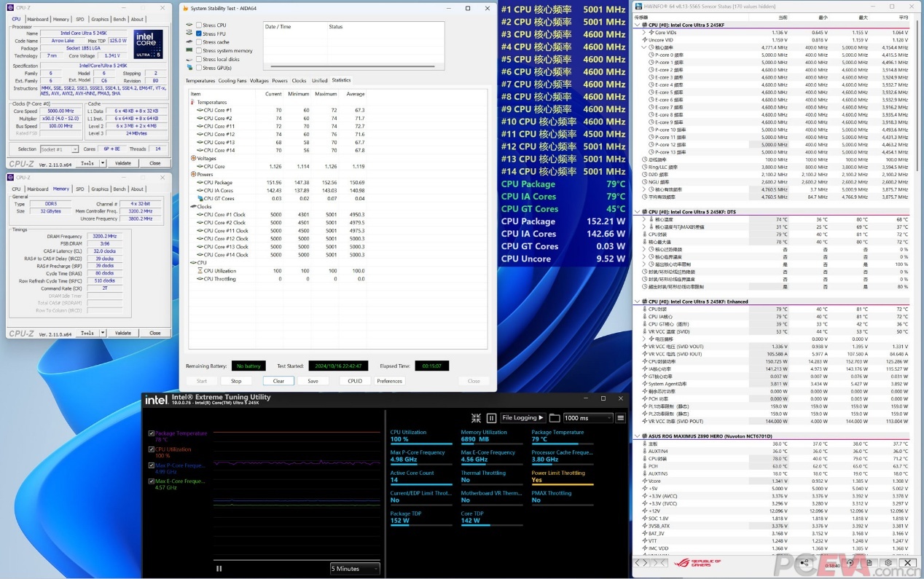Enable the Stress system memory checkbox
Screen dimensions: 924x579
tap(199, 50)
